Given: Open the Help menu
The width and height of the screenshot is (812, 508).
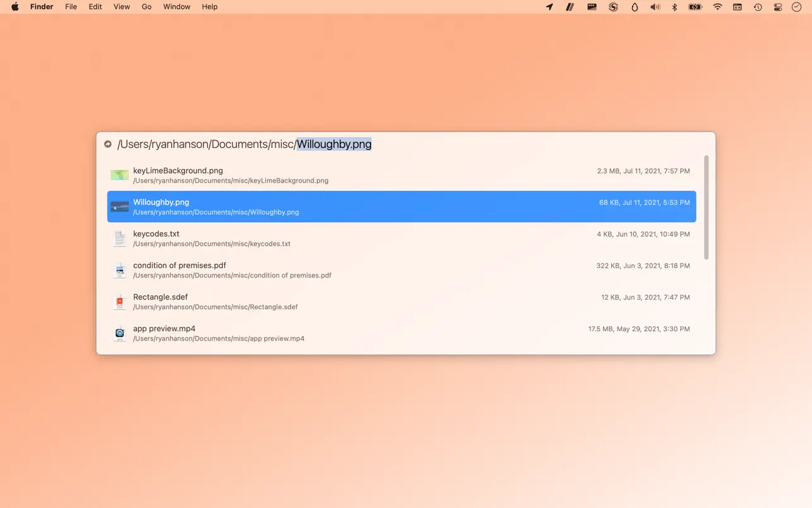Looking at the screenshot, I should 210,7.
